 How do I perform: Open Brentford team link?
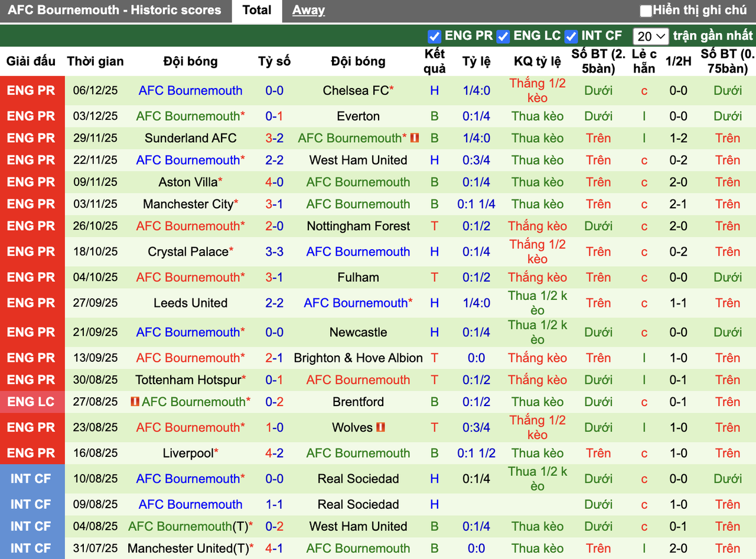359,402
